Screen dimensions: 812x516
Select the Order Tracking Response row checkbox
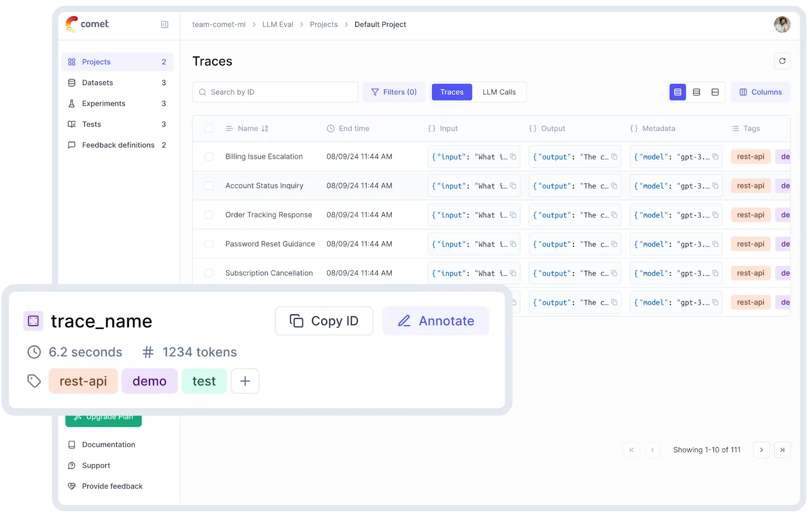click(x=209, y=215)
